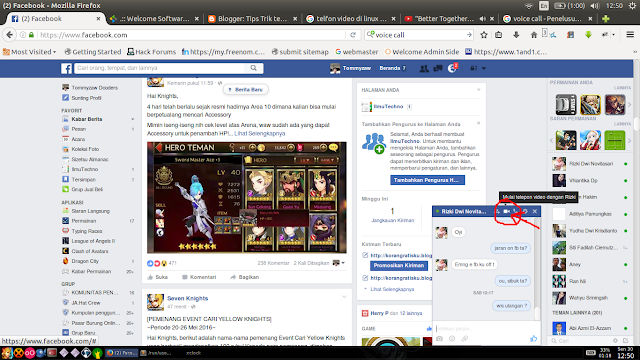Bookmark this page with the star icon

click(484, 35)
